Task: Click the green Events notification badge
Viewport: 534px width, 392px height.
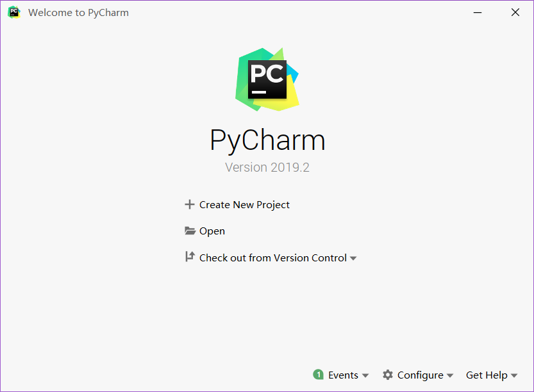Action: tap(319, 375)
